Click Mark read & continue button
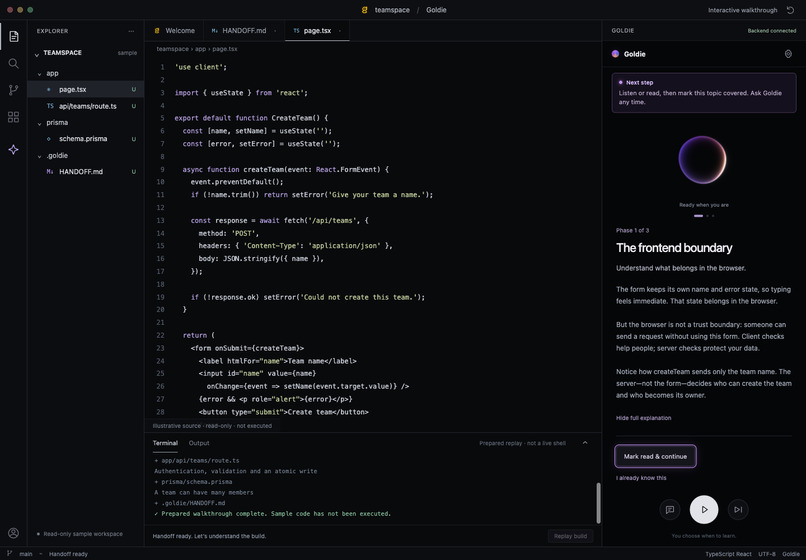 click(655, 456)
